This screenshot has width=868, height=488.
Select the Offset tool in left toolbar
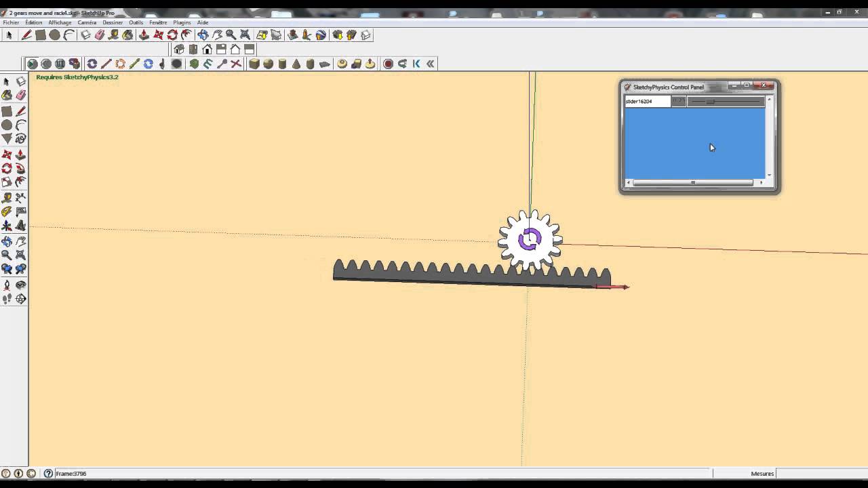pos(21,182)
